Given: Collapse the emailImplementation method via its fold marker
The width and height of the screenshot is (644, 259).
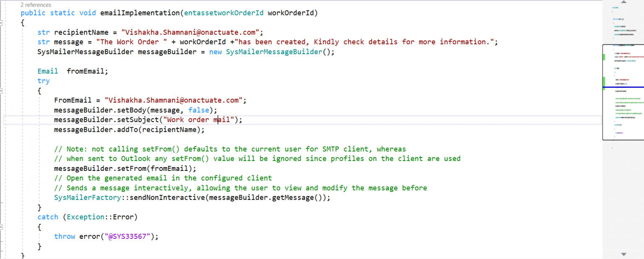Looking at the screenshot, I should point(2,22).
